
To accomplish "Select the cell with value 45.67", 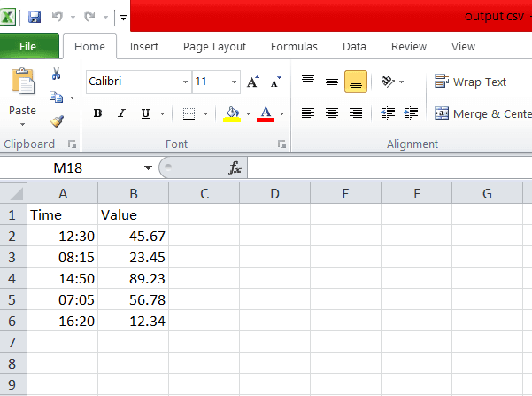I will tap(134, 236).
